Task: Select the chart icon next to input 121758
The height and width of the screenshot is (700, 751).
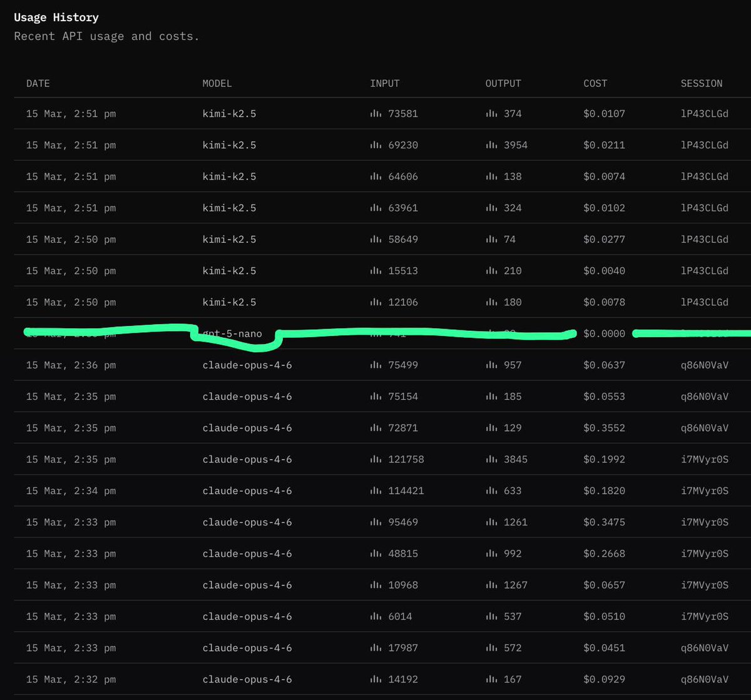Action: pyautogui.click(x=375, y=459)
